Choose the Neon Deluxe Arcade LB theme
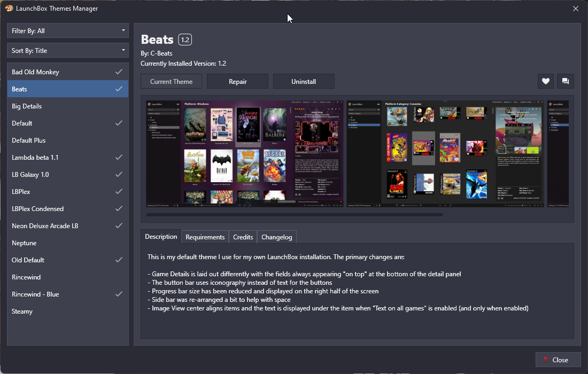This screenshot has width=588, height=374. click(x=68, y=225)
